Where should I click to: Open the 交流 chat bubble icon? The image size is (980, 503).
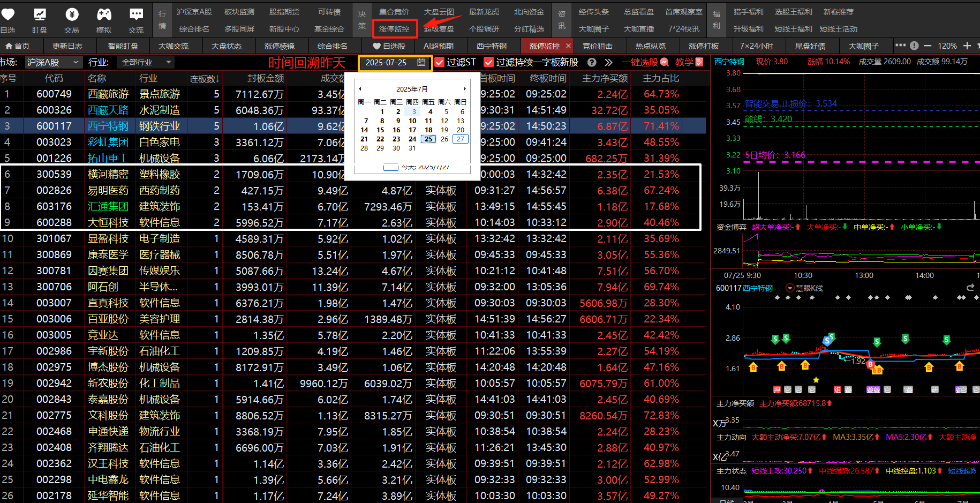pos(136,14)
